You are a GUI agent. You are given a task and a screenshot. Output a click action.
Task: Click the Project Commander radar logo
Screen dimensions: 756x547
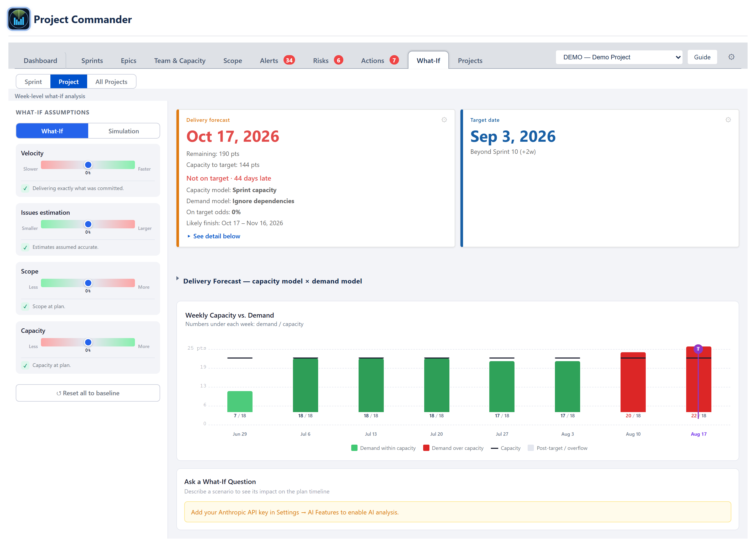(19, 19)
